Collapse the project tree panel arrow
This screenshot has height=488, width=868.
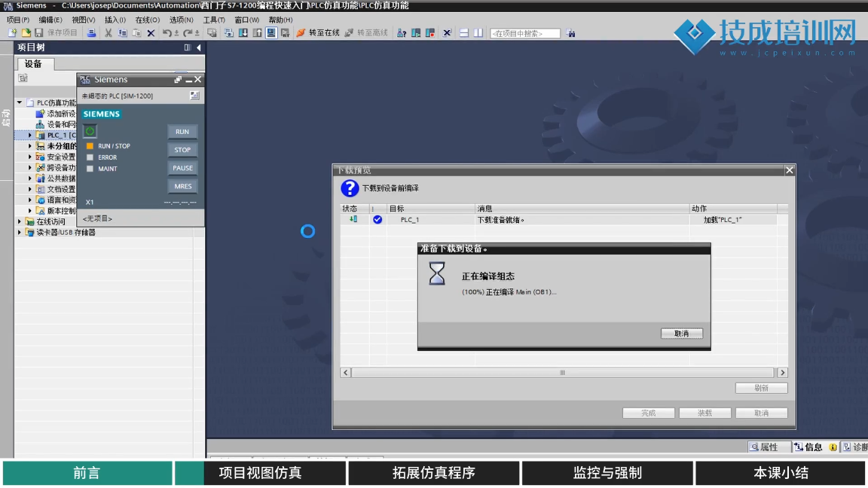pyautogui.click(x=199, y=47)
